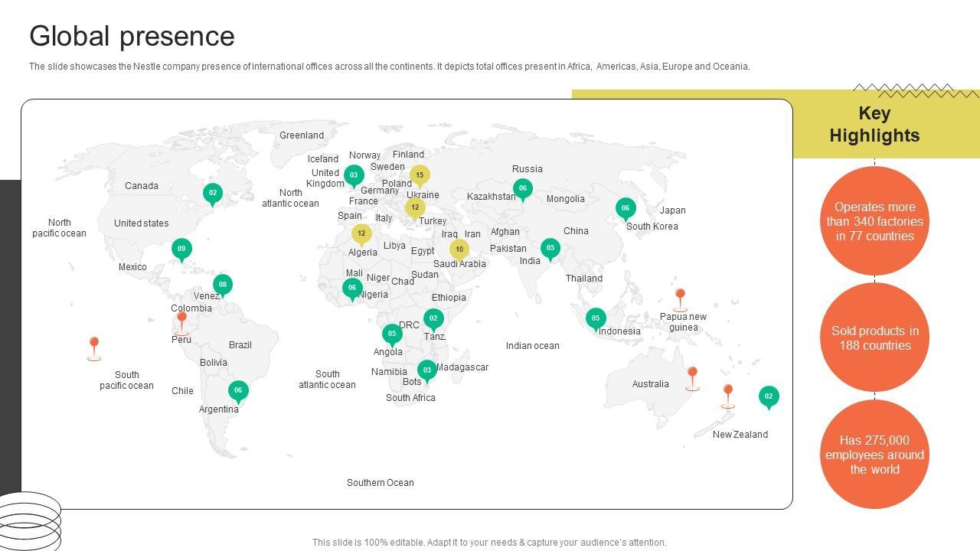Image resolution: width=980 pixels, height=551 pixels.
Task: Click the yellow 12 pin above Algeria
Action: [361, 234]
